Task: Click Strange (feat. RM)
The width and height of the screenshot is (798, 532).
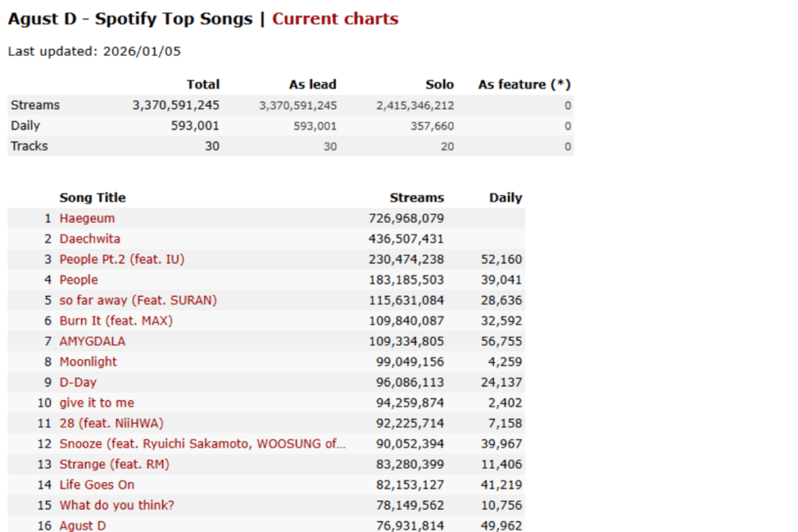Action: (x=115, y=464)
